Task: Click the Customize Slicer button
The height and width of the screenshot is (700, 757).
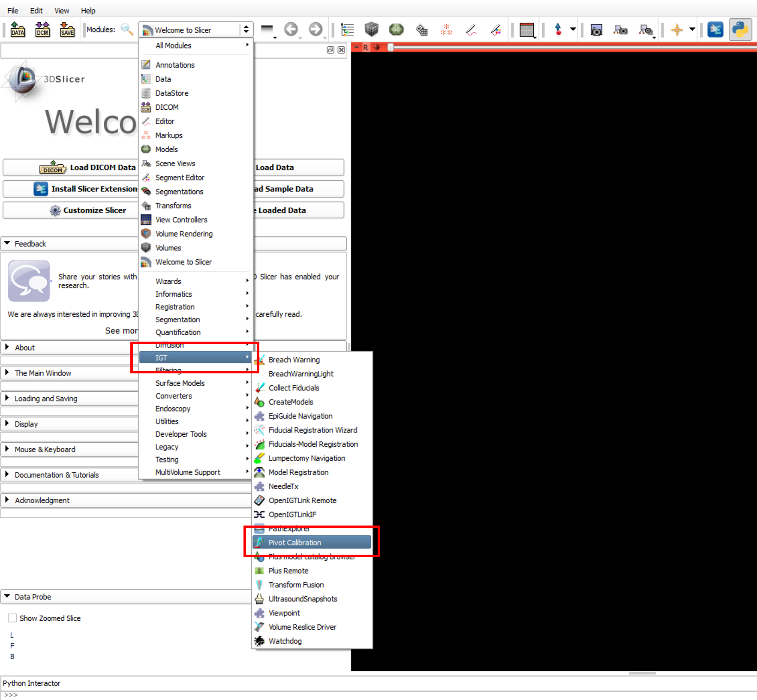Action: [71, 210]
